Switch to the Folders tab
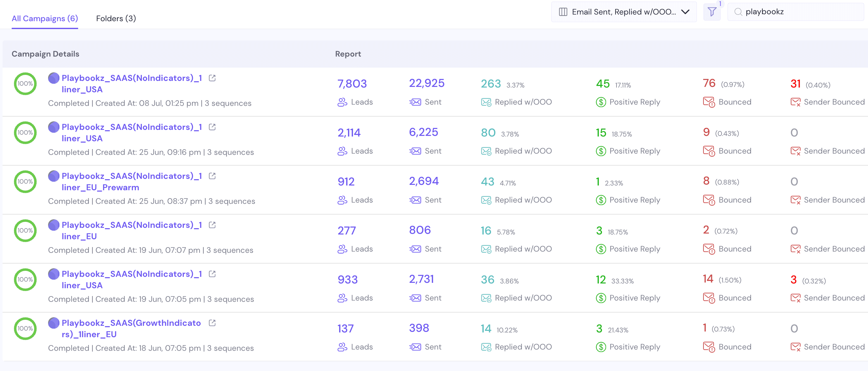 coord(115,18)
